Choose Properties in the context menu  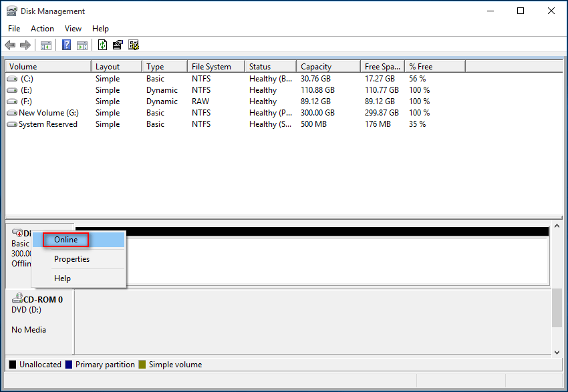[72, 259]
